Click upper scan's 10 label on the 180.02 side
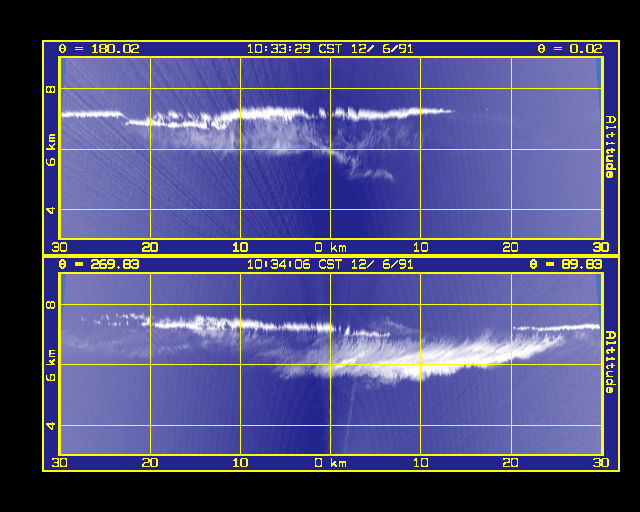The height and width of the screenshot is (512, 640). tap(240, 247)
